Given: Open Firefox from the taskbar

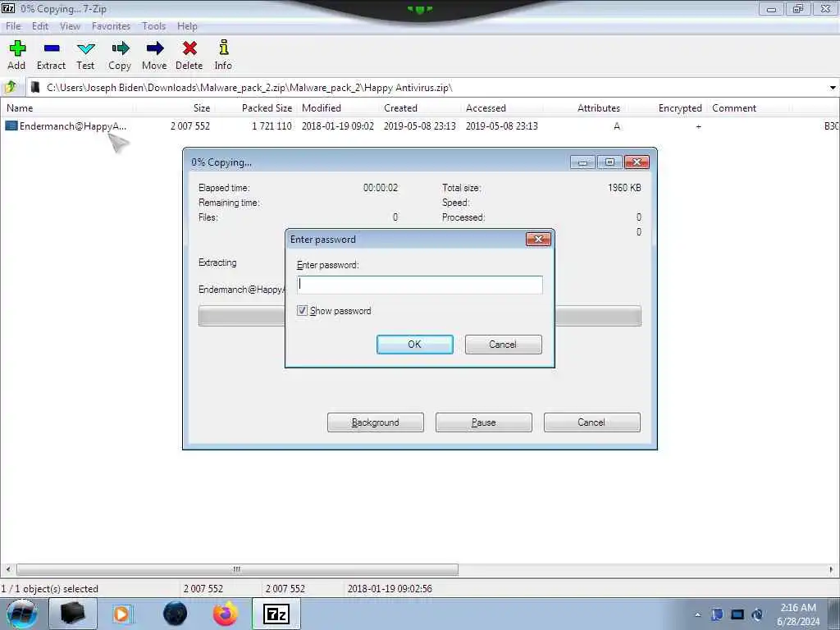Looking at the screenshot, I should coord(225,614).
